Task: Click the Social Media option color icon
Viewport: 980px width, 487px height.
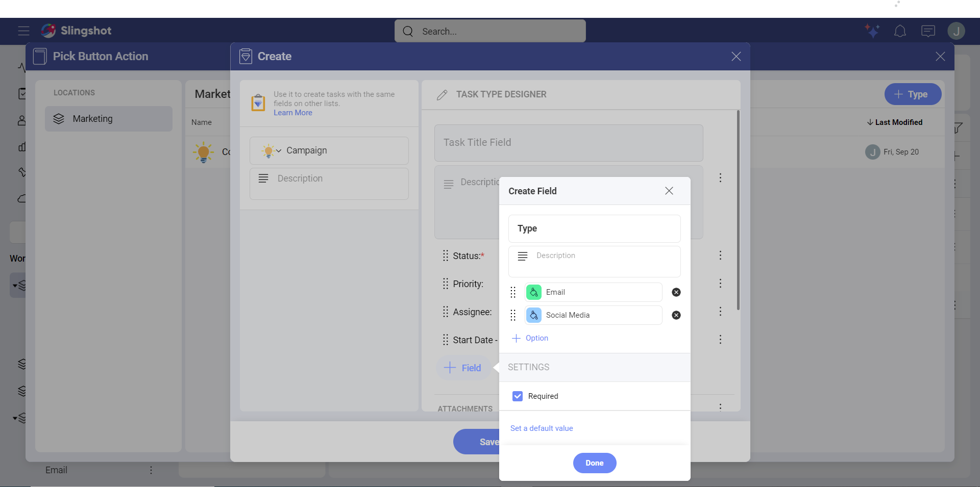Action: click(x=534, y=315)
